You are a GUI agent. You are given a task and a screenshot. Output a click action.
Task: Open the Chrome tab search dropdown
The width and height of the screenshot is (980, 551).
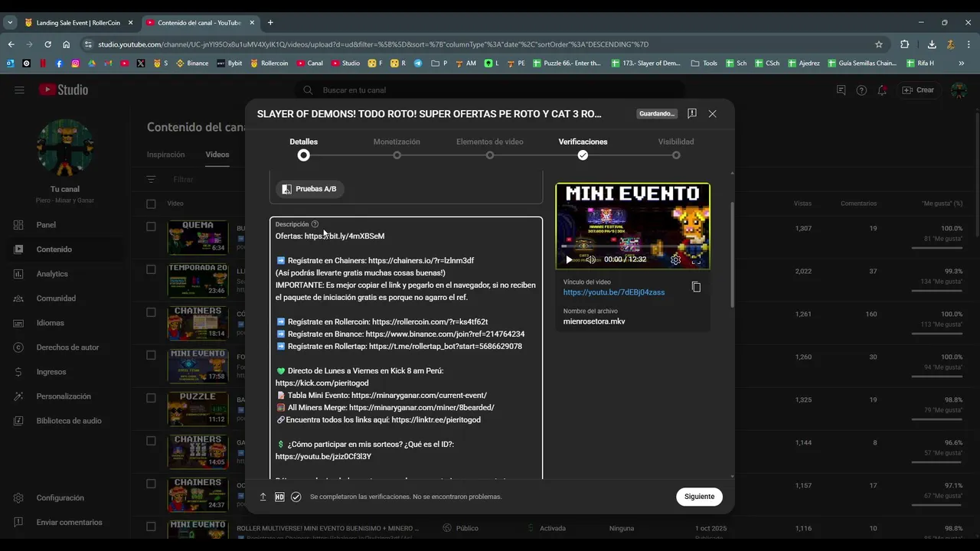(10, 23)
